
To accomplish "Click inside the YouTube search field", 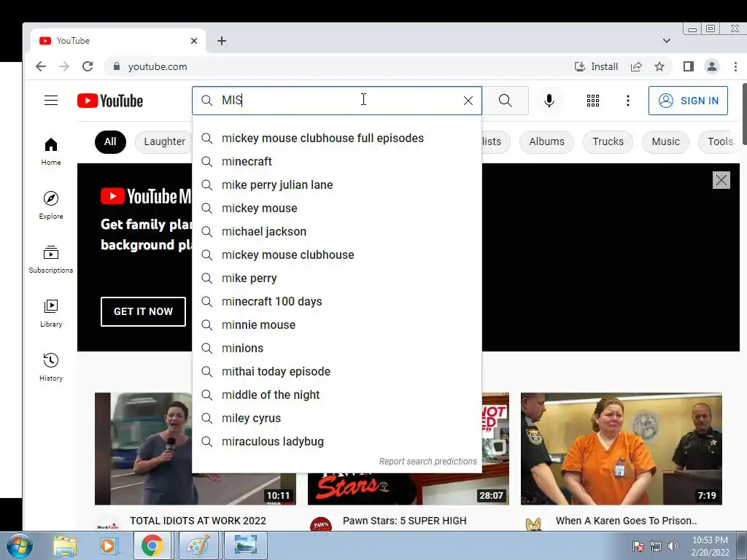I will click(x=337, y=101).
